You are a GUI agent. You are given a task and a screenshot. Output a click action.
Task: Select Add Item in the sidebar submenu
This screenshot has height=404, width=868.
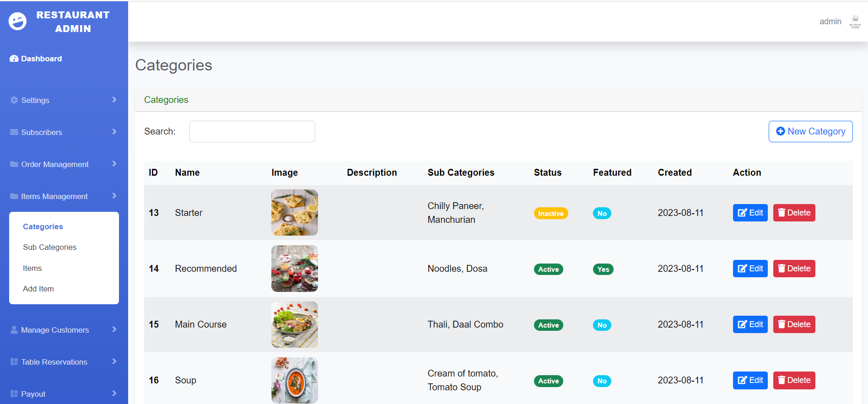38,289
